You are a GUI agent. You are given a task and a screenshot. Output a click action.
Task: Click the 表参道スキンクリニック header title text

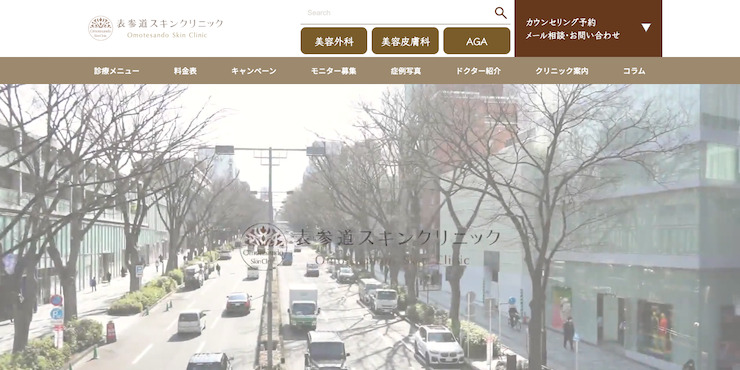tap(170, 23)
